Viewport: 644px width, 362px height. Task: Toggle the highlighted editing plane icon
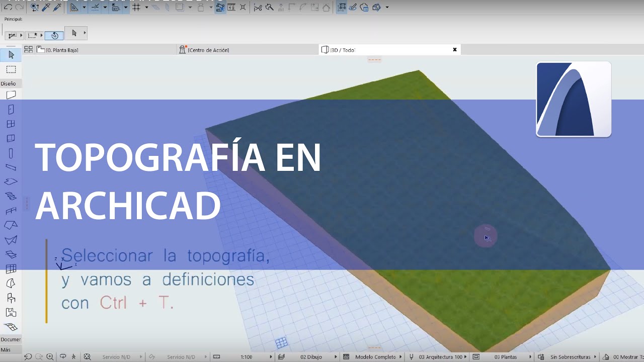[342, 7]
